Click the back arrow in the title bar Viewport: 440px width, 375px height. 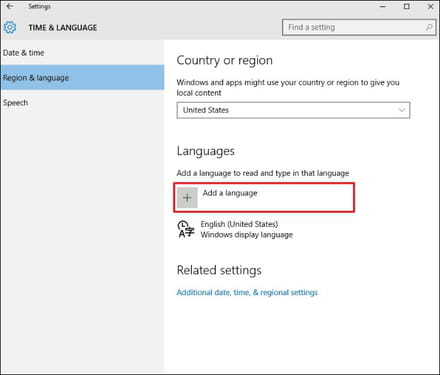(10, 6)
